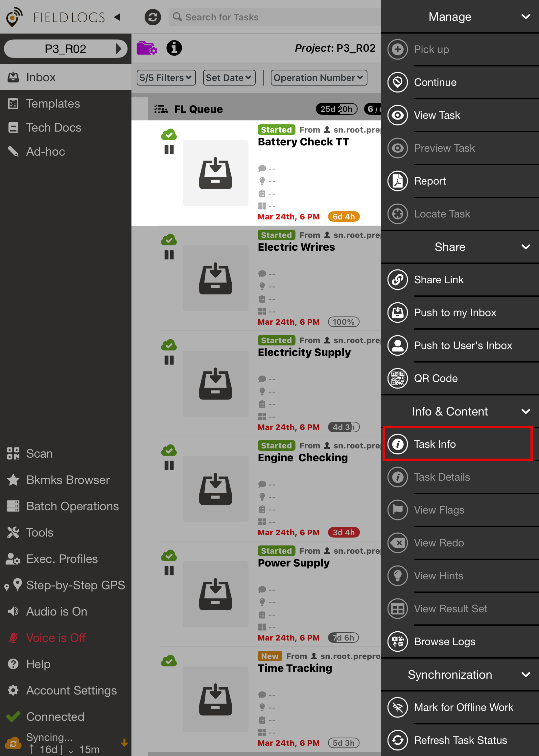Select Share Link icon
The image size is (539, 756).
(397, 280)
